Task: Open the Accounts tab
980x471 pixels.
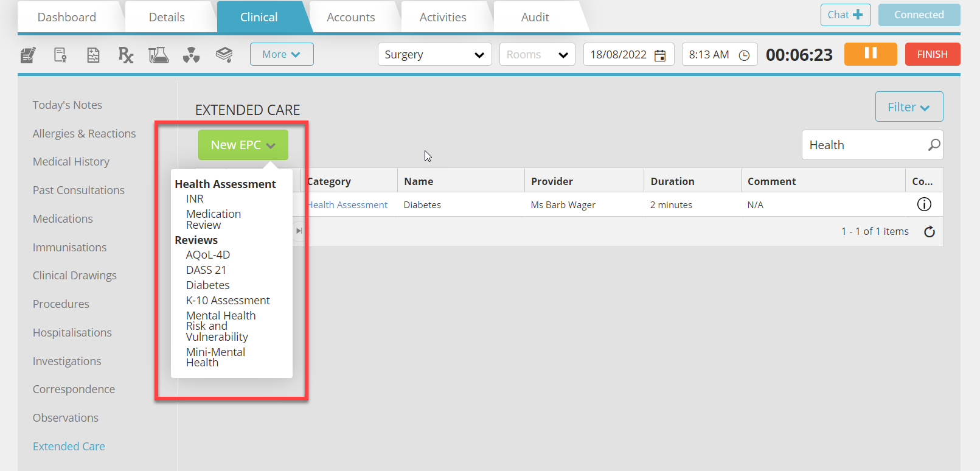Action: coord(351,17)
